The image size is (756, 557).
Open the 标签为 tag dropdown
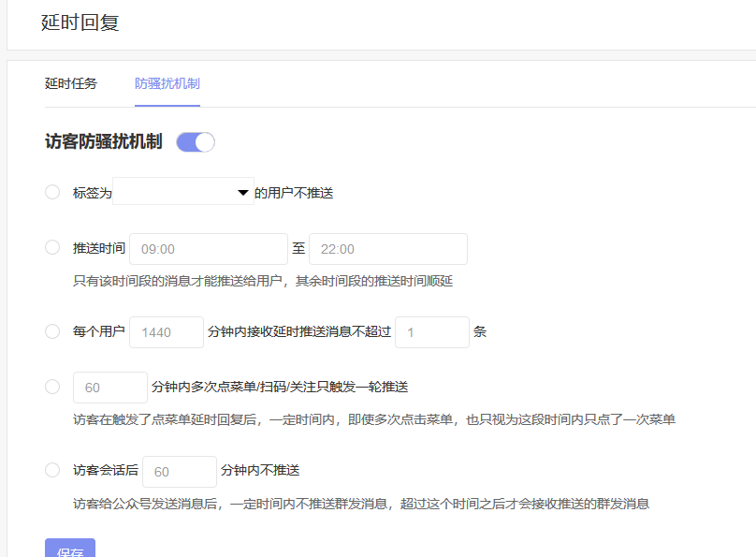pyautogui.click(x=183, y=191)
